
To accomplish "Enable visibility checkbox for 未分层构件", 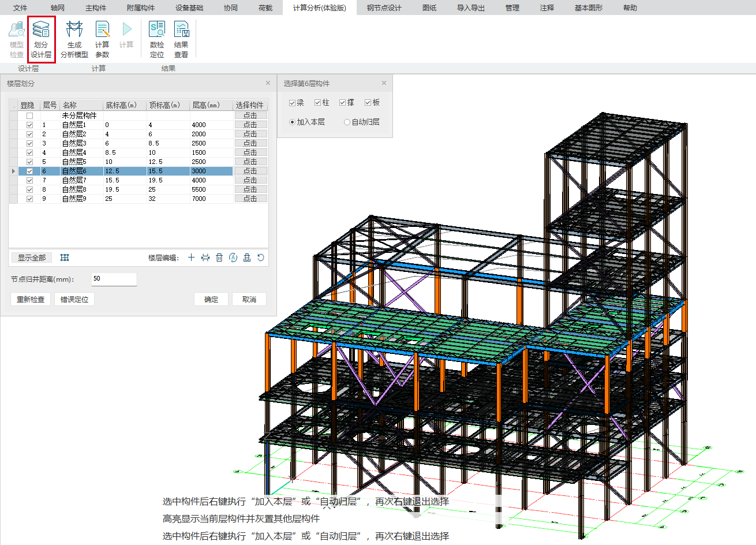I will click(29, 115).
